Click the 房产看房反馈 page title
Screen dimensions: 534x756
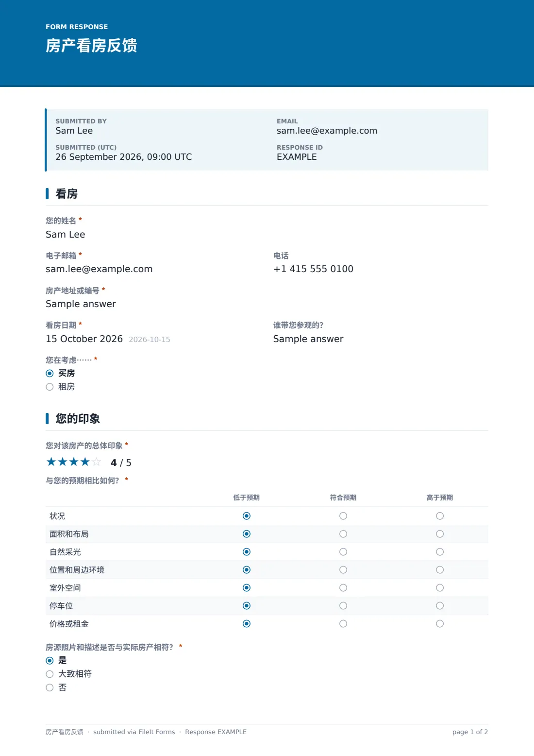tap(91, 46)
